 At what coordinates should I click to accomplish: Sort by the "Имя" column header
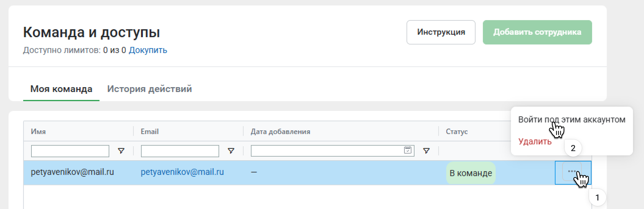(x=38, y=132)
